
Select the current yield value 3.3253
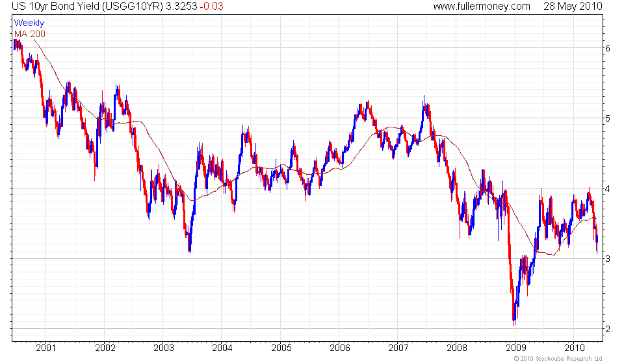point(181,6)
